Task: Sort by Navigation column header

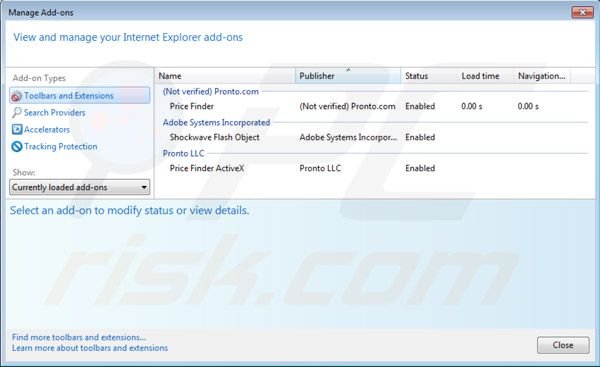Action: point(542,76)
